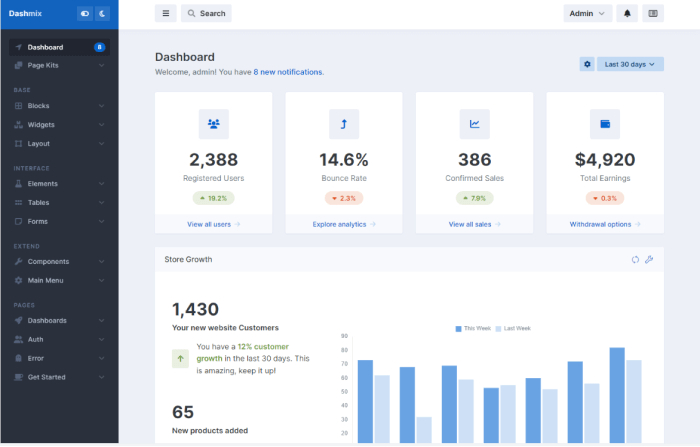Click the Auth users icon
This screenshot has height=447, width=700.
point(18,339)
